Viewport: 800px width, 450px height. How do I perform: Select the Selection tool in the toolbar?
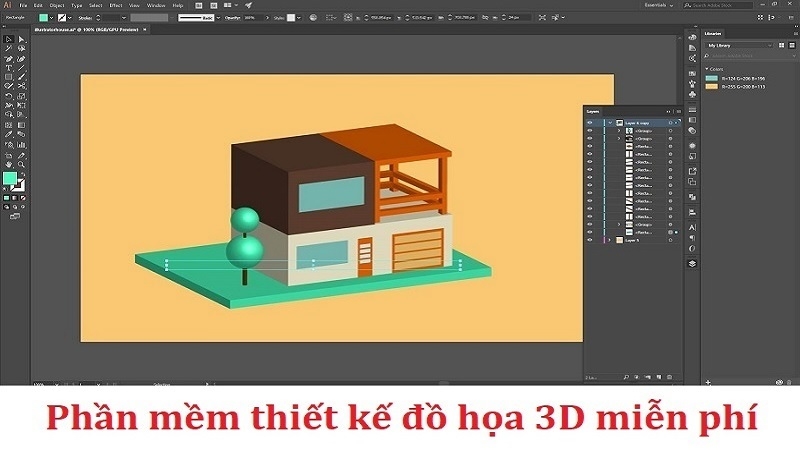click(x=6, y=39)
